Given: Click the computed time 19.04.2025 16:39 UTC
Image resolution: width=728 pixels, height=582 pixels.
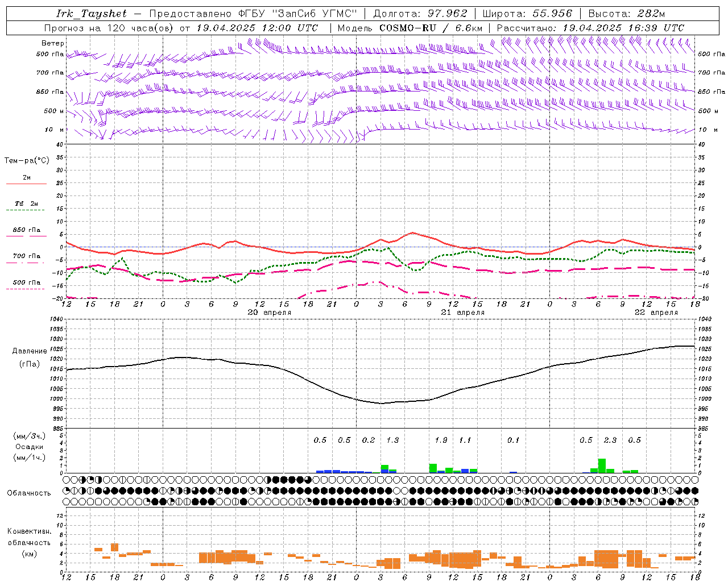Looking at the screenshot, I should pyautogui.click(x=623, y=28).
